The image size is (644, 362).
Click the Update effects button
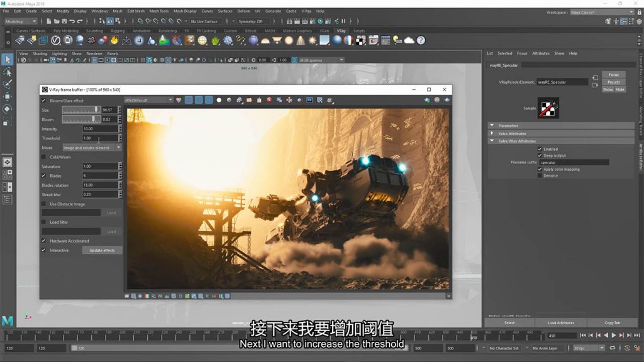point(102,250)
